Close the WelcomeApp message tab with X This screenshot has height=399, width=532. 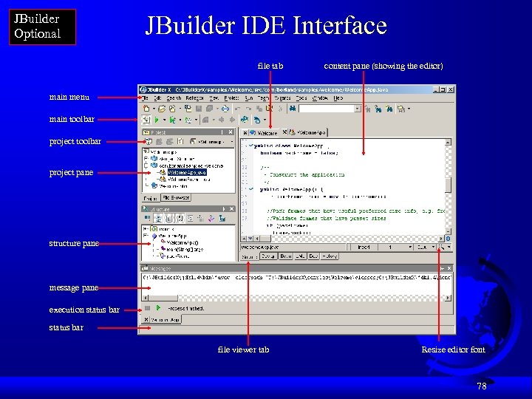[x=146, y=320]
